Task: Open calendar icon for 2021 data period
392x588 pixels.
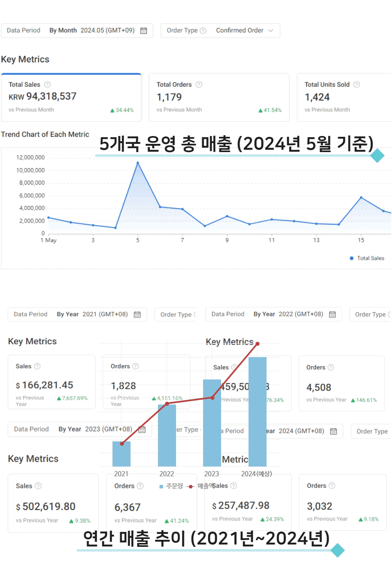Action: pos(137,314)
